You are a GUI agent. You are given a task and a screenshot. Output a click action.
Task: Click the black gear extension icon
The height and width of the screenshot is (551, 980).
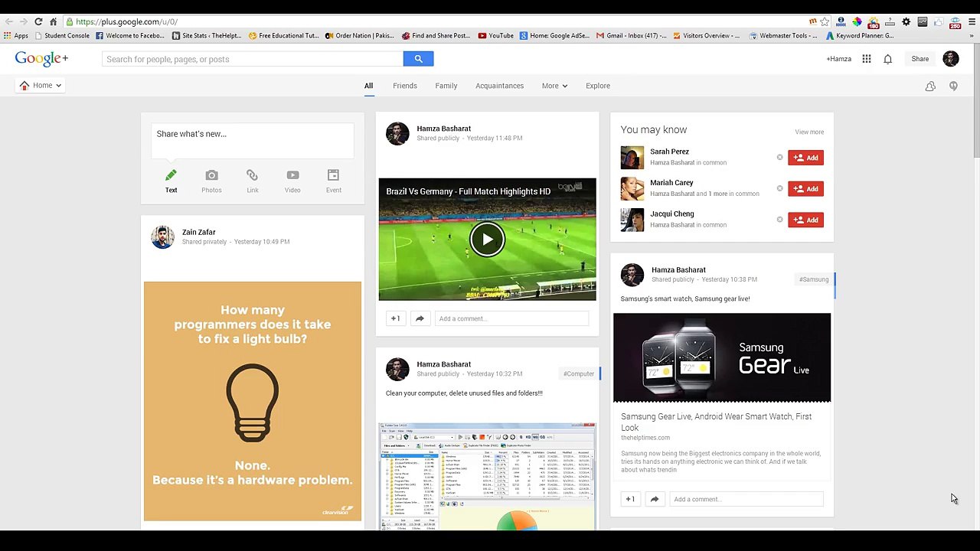[x=906, y=21]
